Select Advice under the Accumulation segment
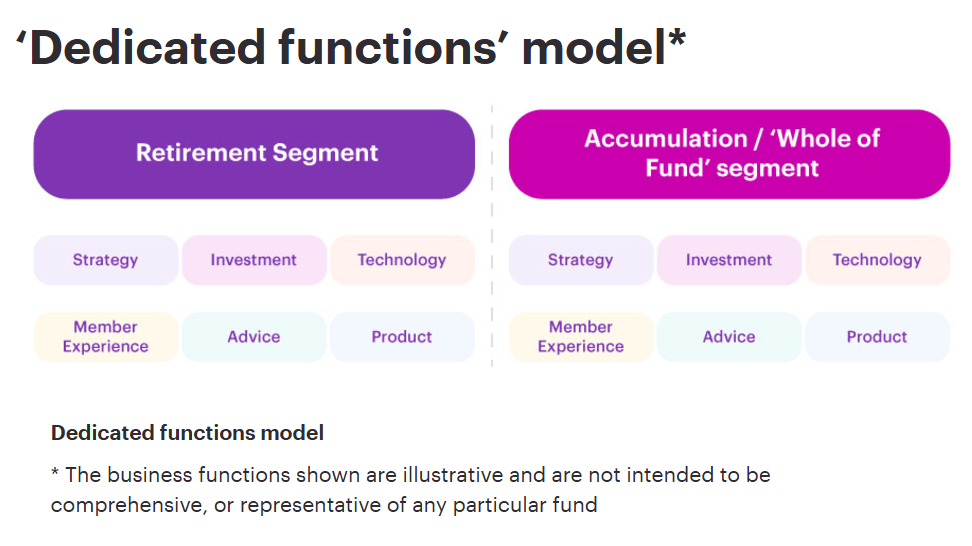 729,337
